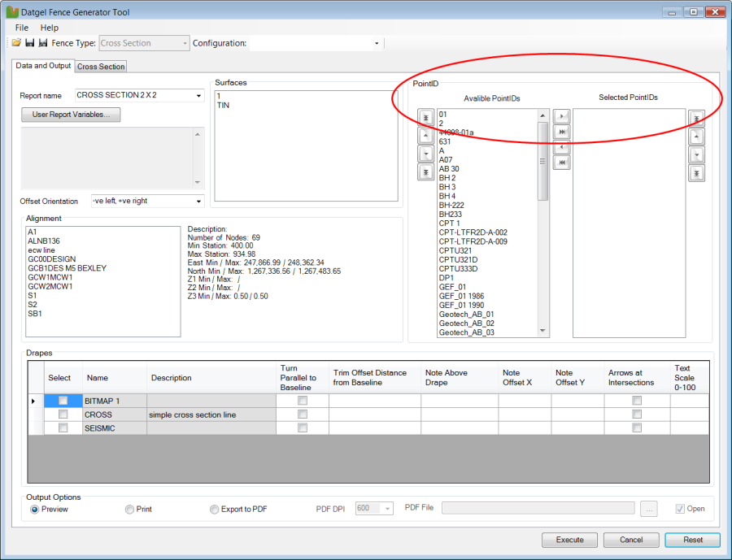Choose the Print output option

coord(129,510)
